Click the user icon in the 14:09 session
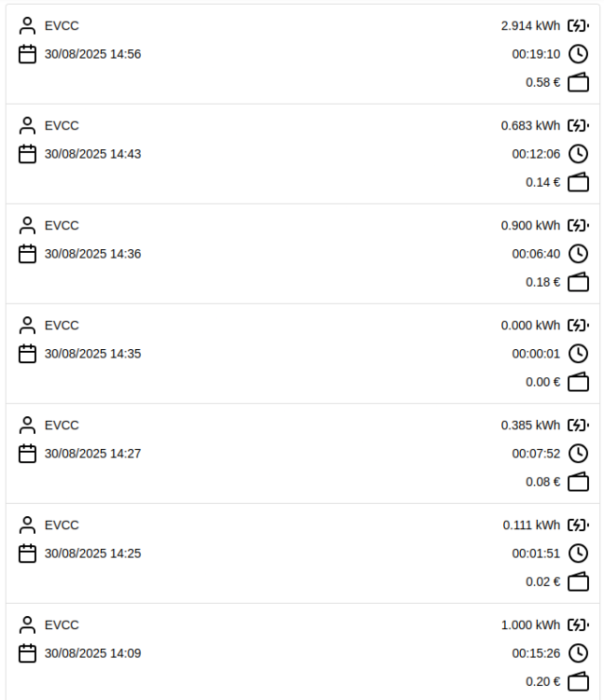 (x=27, y=625)
